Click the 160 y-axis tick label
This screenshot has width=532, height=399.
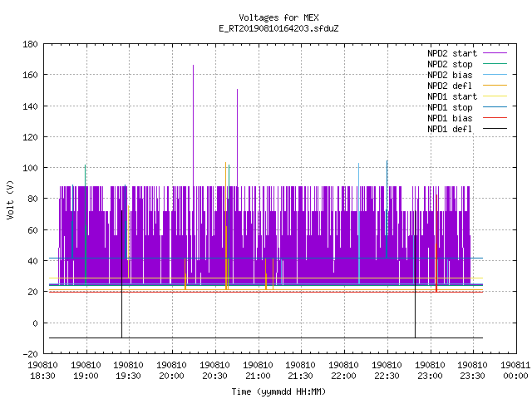click(30, 75)
